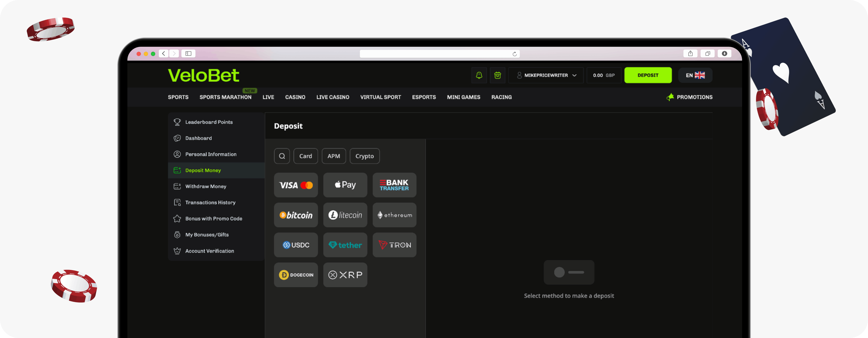Image resolution: width=868 pixels, height=338 pixels.
Task: Toggle the browser sidebar icon
Action: [188, 53]
